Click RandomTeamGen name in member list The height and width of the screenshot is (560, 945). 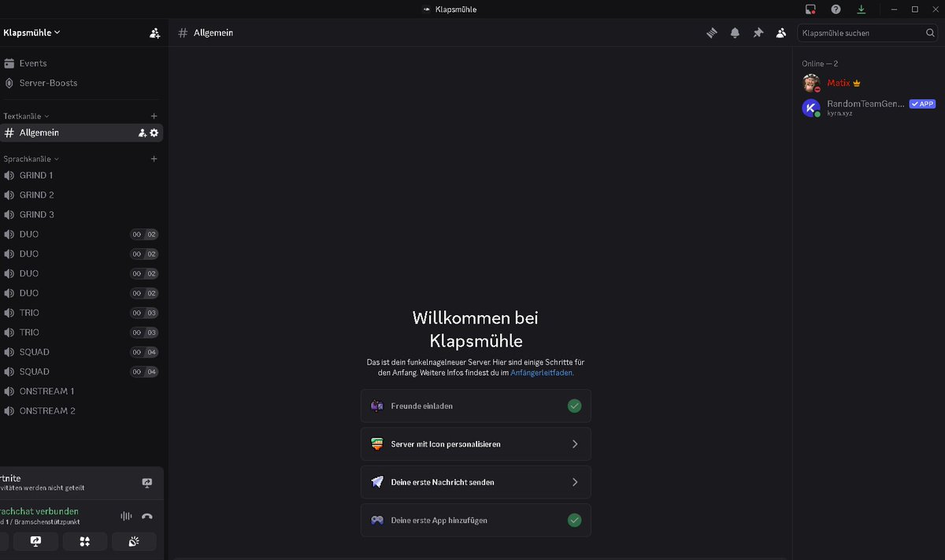coord(865,103)
